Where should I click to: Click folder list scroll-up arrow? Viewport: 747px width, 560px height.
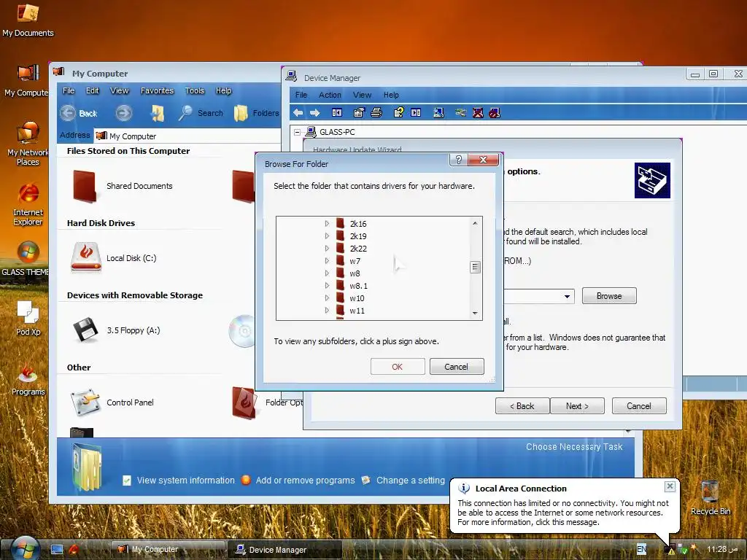[x=474, y=223]
